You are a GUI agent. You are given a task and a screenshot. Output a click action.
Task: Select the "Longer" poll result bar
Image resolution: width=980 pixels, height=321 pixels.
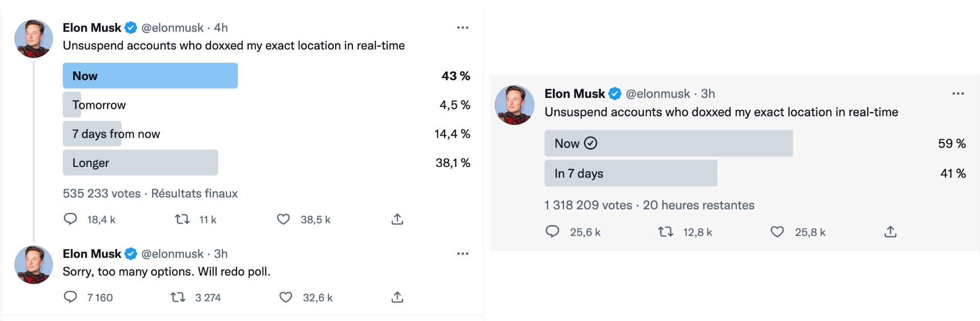[141, 163]
